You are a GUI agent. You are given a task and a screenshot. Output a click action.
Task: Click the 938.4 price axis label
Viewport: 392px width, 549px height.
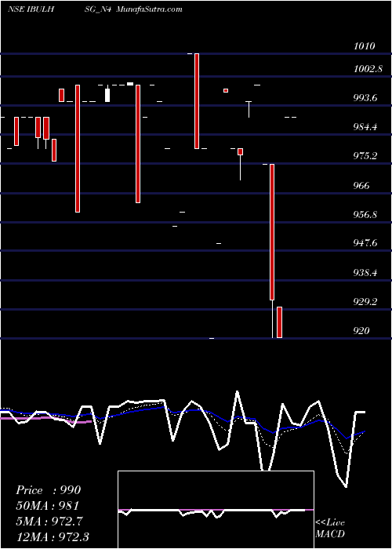click(x=365, y=272)
